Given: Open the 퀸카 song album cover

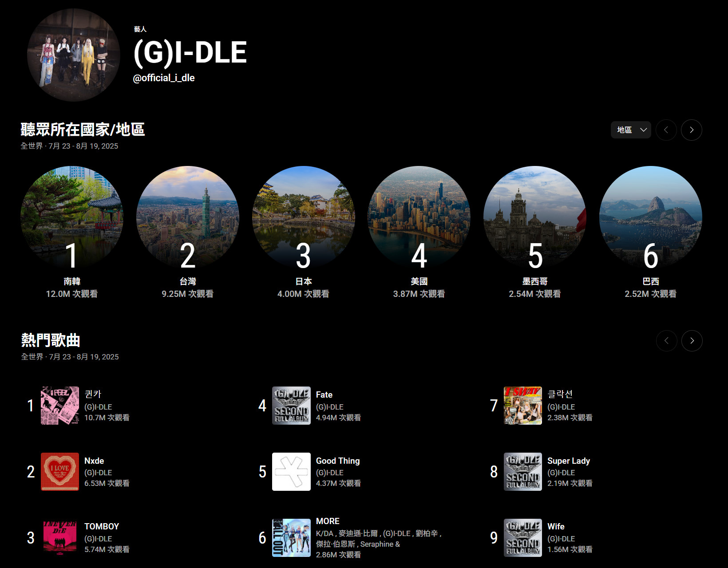Looking at the screenshot, I should pos(60,406).
